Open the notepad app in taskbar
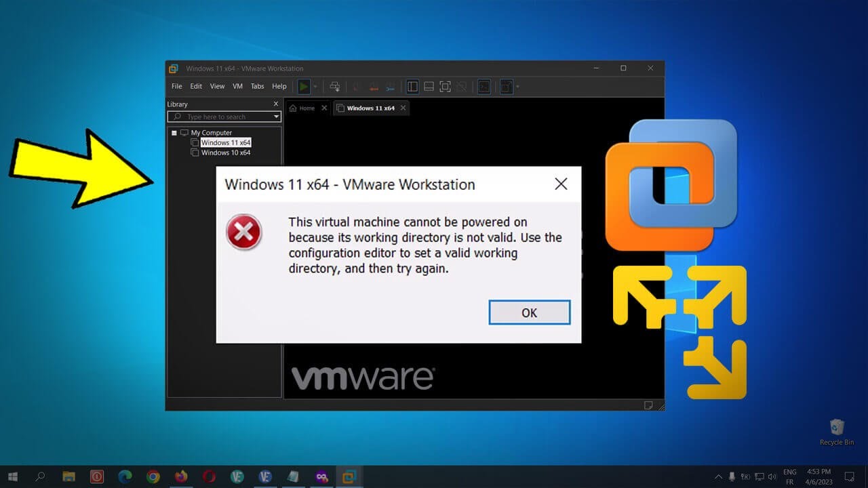Viewport: 868px width, 488px height. [294, 476]
